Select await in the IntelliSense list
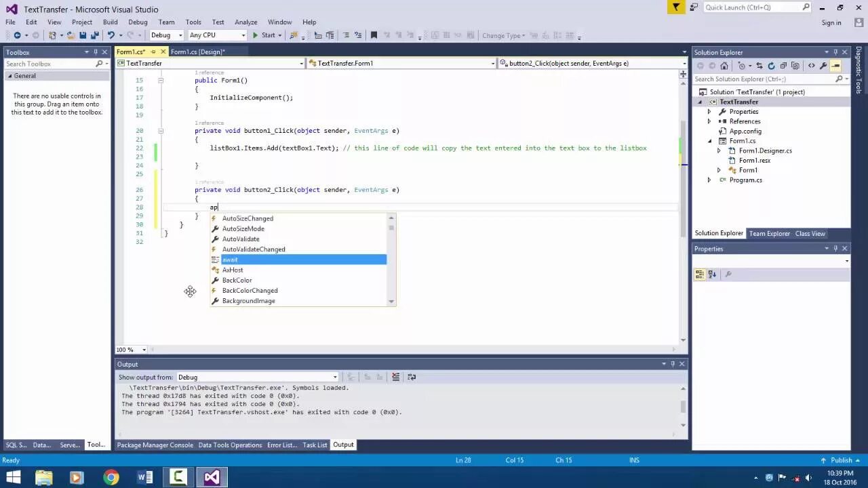Screen dimensions: 868x488 (x=298, y=260)
